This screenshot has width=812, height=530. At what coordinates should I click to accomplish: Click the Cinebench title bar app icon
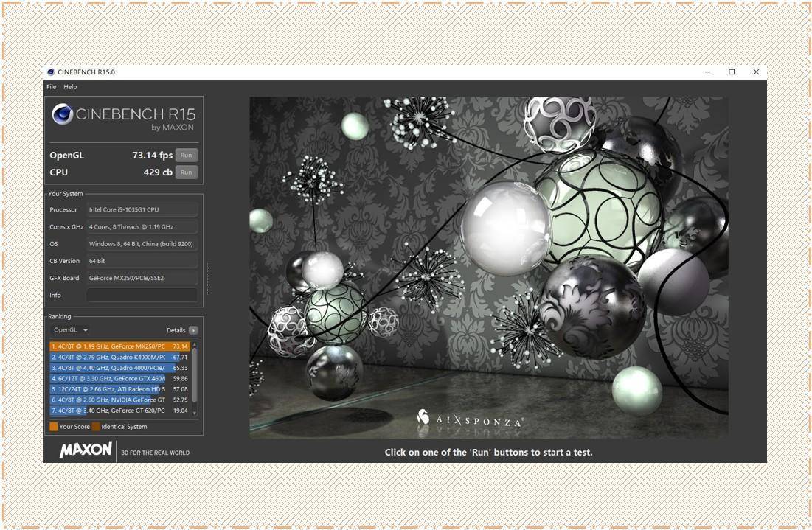[x=51, y=72]
